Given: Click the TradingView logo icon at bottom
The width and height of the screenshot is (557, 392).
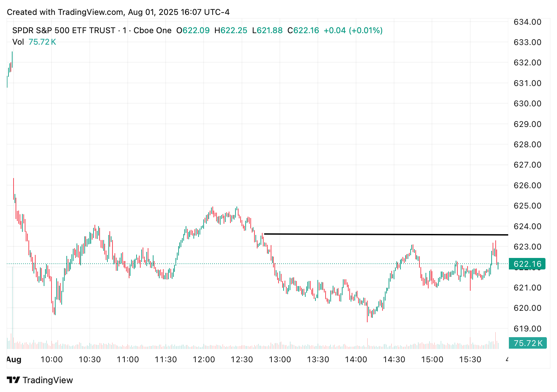Looking at the screenshot, I should [x=13, y=380].
